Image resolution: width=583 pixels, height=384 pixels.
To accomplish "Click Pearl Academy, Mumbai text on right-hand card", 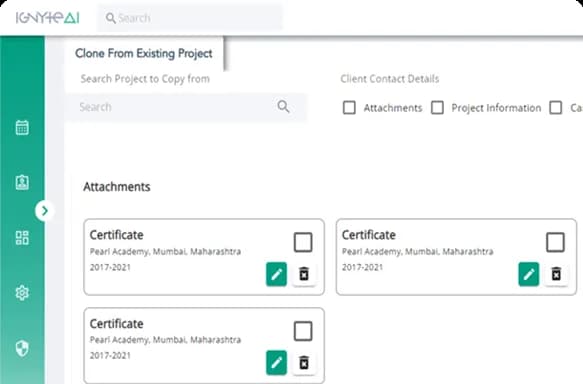I will [x=417, y=252].
